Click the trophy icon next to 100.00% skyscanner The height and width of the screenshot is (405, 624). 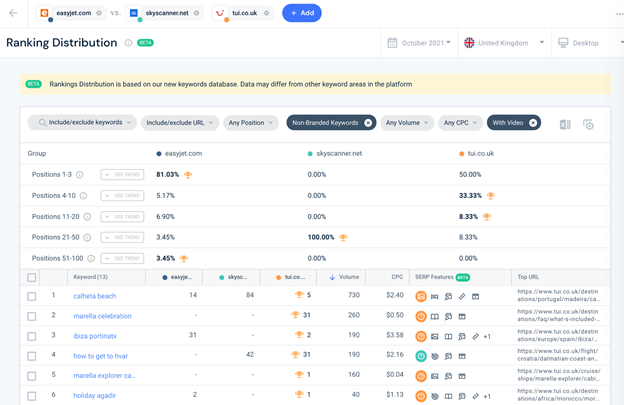343,238
